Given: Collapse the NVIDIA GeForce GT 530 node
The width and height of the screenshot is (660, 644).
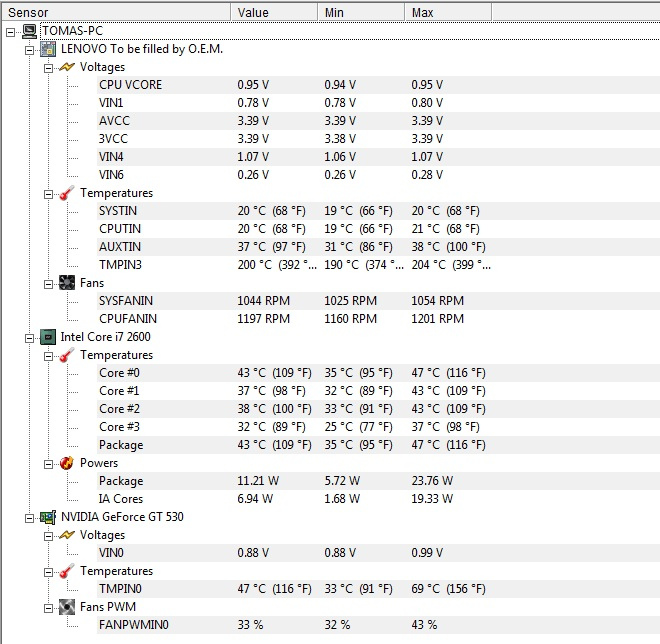Looking at the screenshot, I should click(x=29, y=518).
